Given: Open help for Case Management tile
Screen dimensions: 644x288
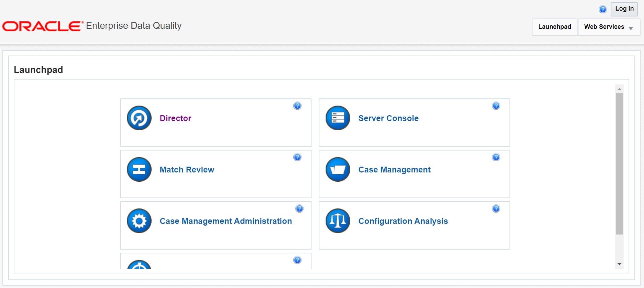Looking at the screenshot, I should point(496,157).
